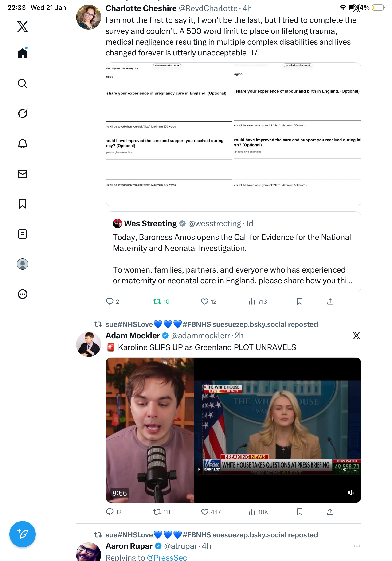Bookmark Adam Mockler's video post

tap(299, 512)
